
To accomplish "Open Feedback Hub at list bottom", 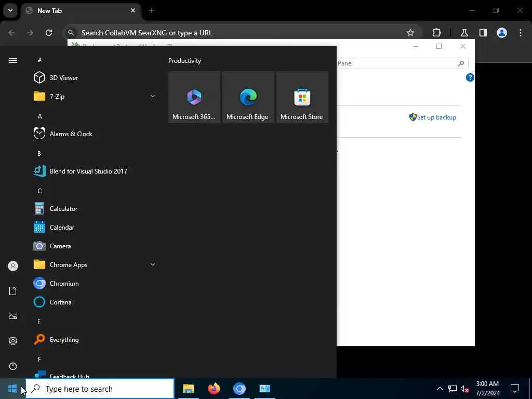I will coord(95,375).
